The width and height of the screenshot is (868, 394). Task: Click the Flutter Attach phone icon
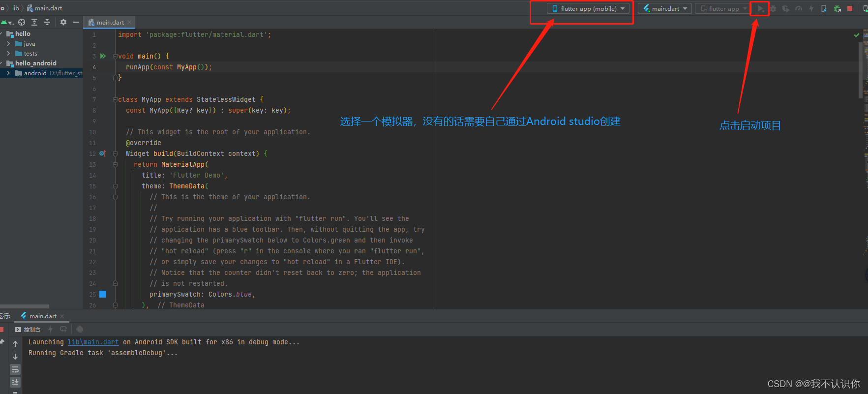(x=824, y=8)
